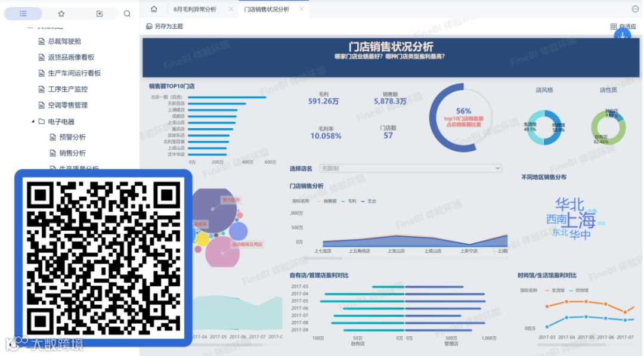Toggle the 毛利 legend entry
Screen dimensions: 644x356
tap(349, 201)
